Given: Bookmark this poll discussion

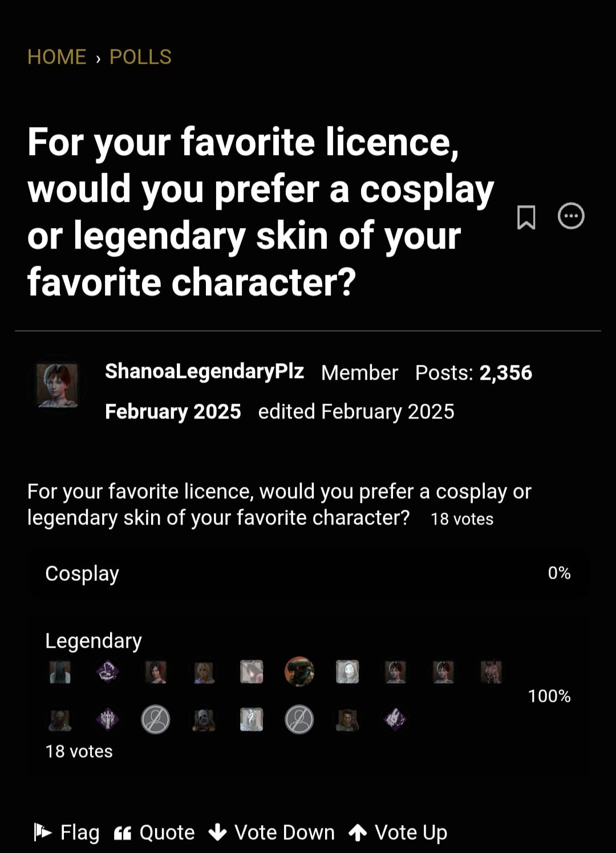Looking at the screenshot, I should coord(526,217).
